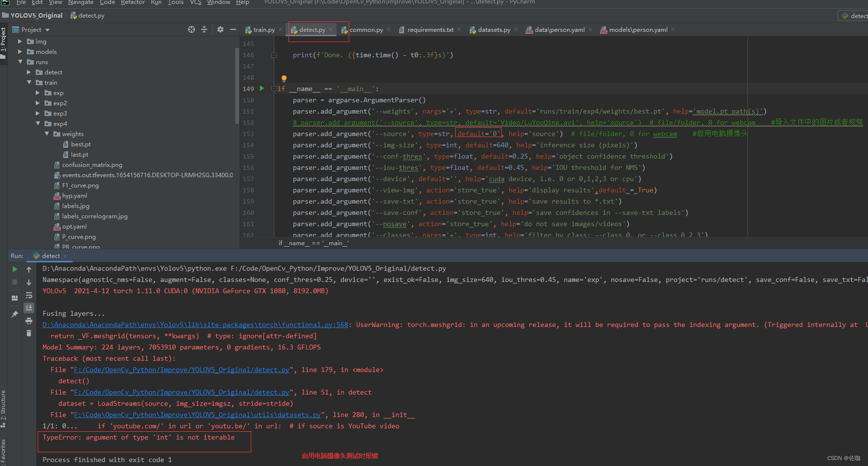Rerun the detect script with green play icon
The width and height of the screenshot is (868, 466).
(15, 269)
